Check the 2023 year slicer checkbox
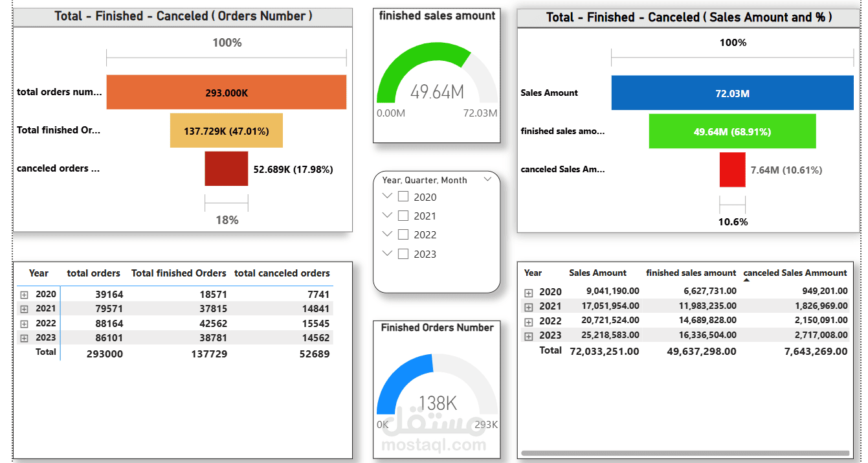Viewport: 868px width, 463px height. 403,254
